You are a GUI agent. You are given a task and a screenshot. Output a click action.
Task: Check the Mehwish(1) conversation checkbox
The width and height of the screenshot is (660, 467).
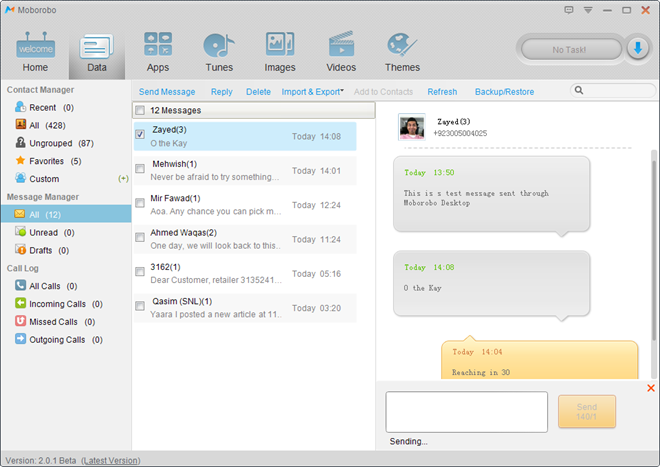pos(140,168)
